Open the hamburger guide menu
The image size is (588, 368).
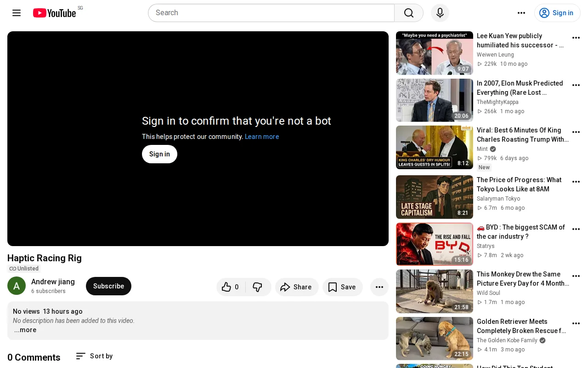pyautogui.click(x=17, y=13)
